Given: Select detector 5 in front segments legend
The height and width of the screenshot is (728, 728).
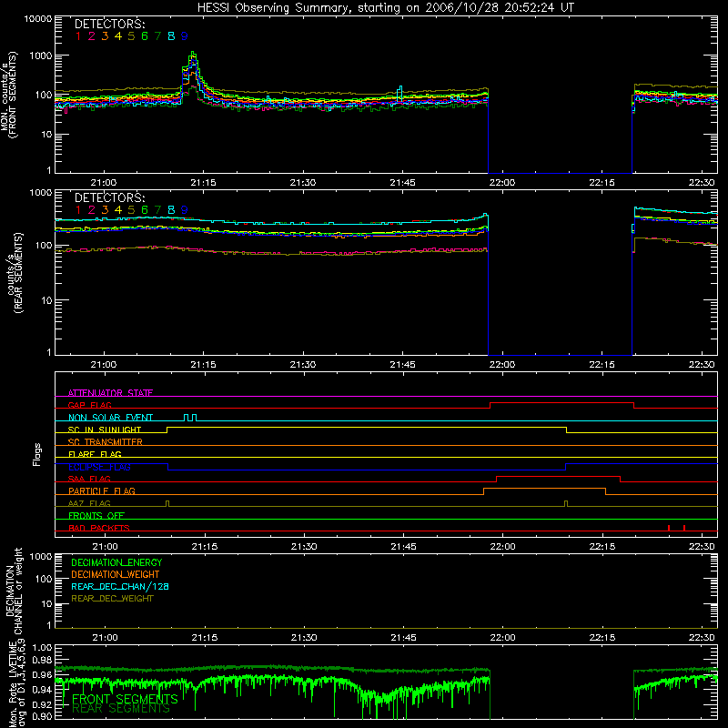Looking at the screenshot, I should (131, 36).
